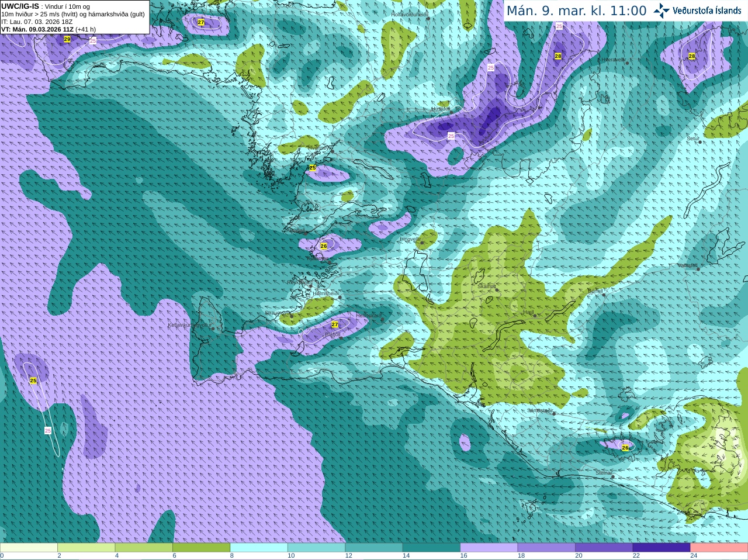Select the 22–24 m/s dark violet swatch
Screen dimensions: 748x560
(662, 548)
